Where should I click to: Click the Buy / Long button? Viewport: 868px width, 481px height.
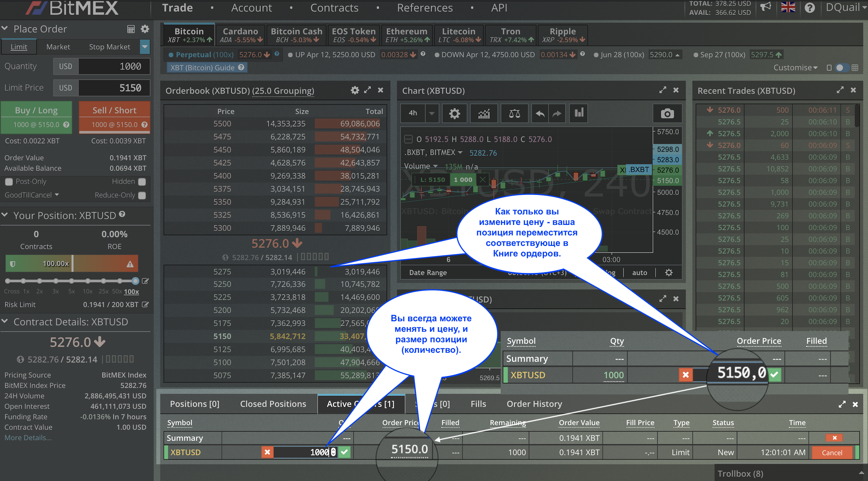click(36, 117)
